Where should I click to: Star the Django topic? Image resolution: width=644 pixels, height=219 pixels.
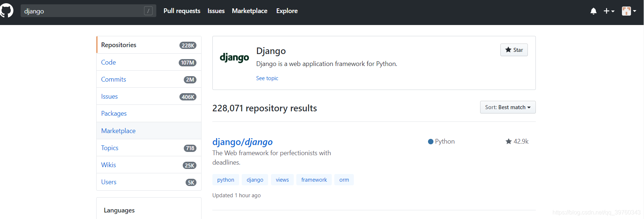pyautogui.click(x=514, y=50)
